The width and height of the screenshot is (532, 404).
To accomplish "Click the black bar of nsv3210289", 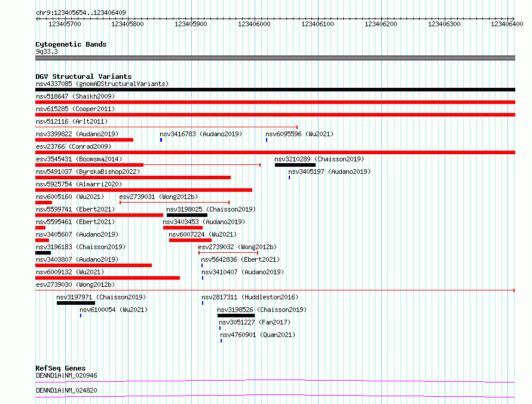I will click(x=295, y=165).
